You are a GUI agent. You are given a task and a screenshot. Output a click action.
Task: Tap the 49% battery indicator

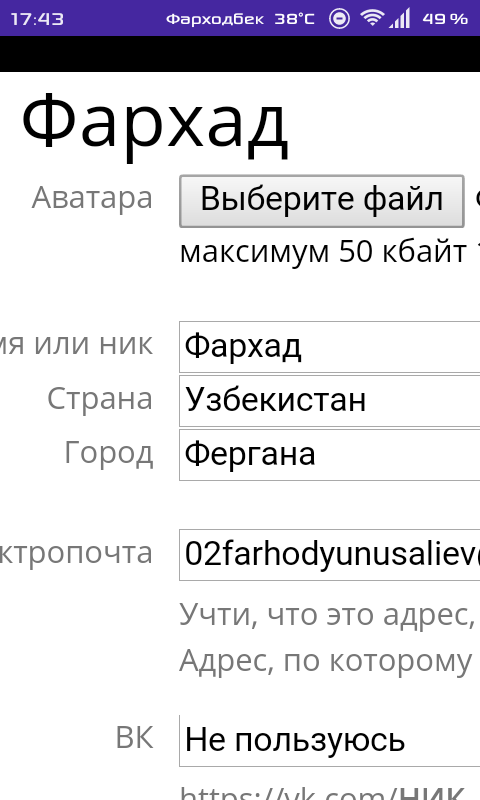click(445, 19)
